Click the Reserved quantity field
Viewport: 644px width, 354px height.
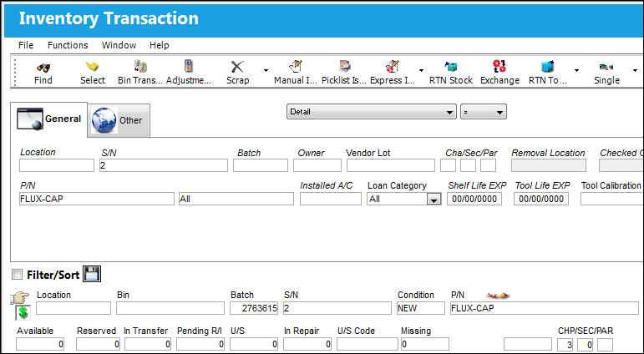[99, 344]
